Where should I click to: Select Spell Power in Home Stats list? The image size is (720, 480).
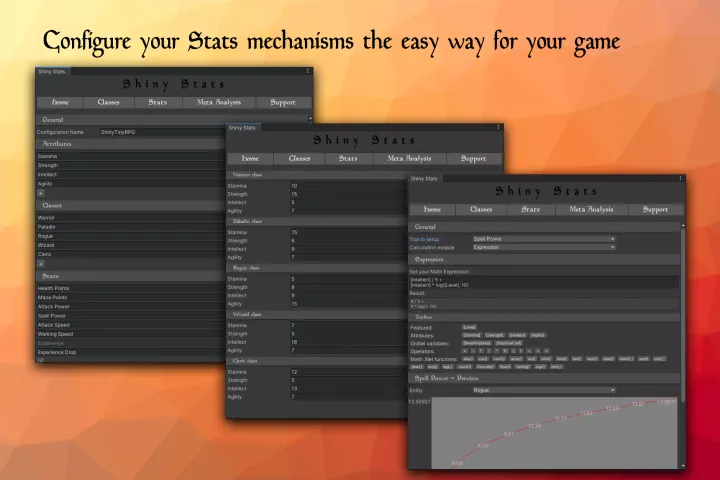pos(131,316)
